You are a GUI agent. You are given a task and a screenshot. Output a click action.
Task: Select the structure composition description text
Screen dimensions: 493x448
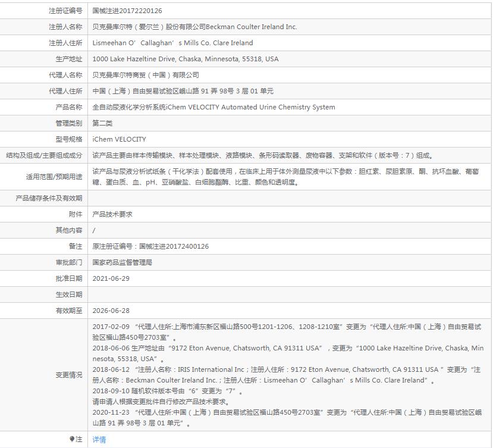[x=263, y=155]
